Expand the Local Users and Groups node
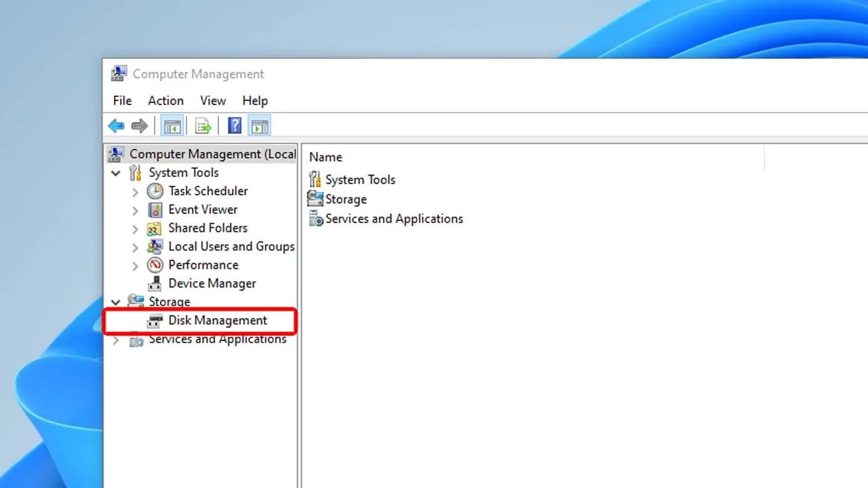The width and height of the screenshot is (868, 488). point(135,247)
